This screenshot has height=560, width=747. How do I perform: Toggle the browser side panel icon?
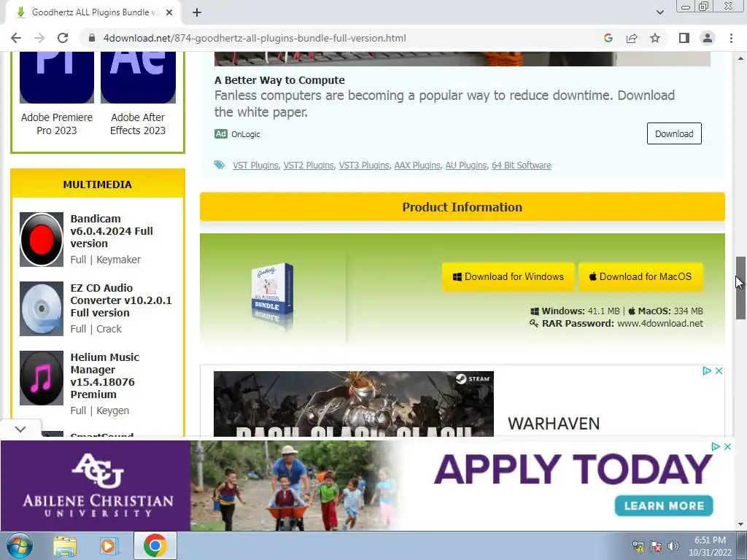(x=684, y=38)
